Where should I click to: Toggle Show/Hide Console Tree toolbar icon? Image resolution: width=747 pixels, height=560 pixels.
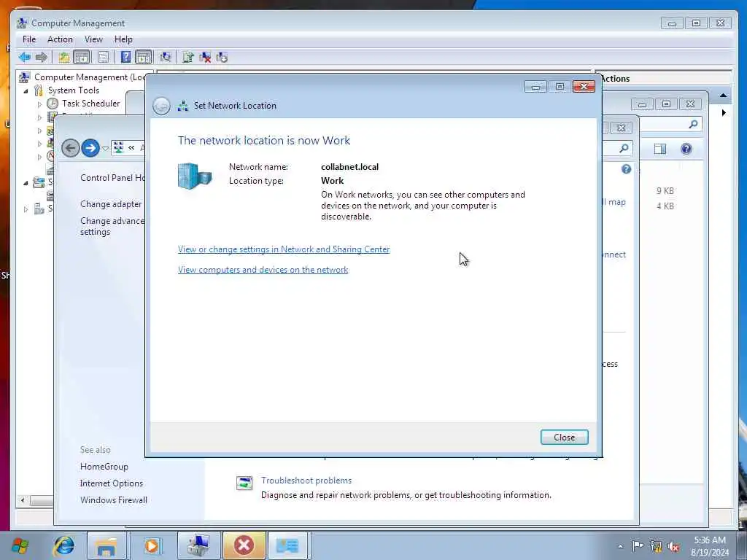(82, 58)
